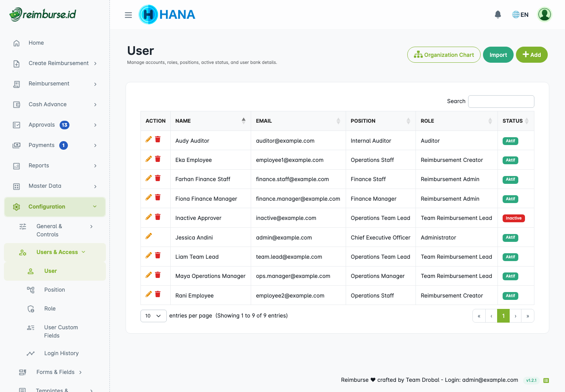Screen dimensions: 565x392
Task: Edit Jessica Andini's admin account
Action: (x=149, y=236)
